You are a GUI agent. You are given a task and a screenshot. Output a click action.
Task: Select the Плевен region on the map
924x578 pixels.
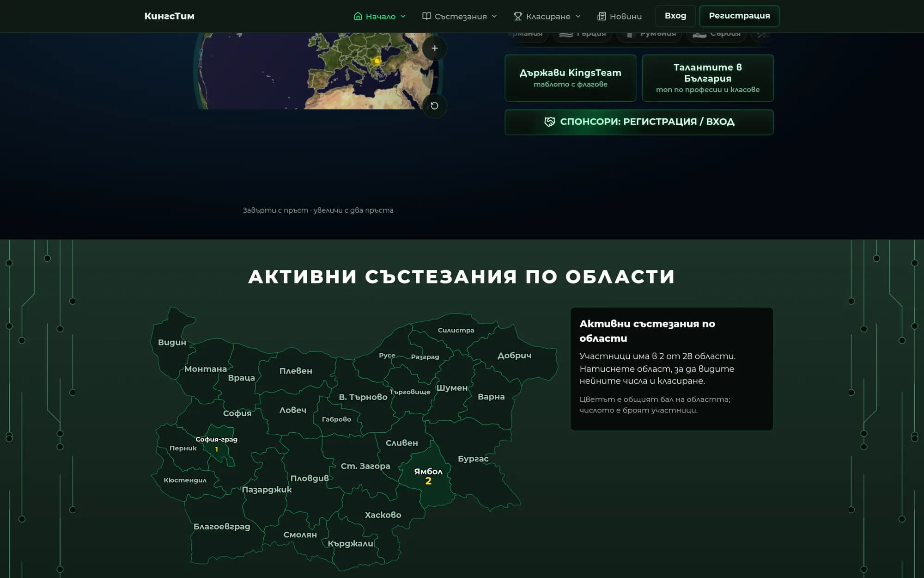click(296, 371)
